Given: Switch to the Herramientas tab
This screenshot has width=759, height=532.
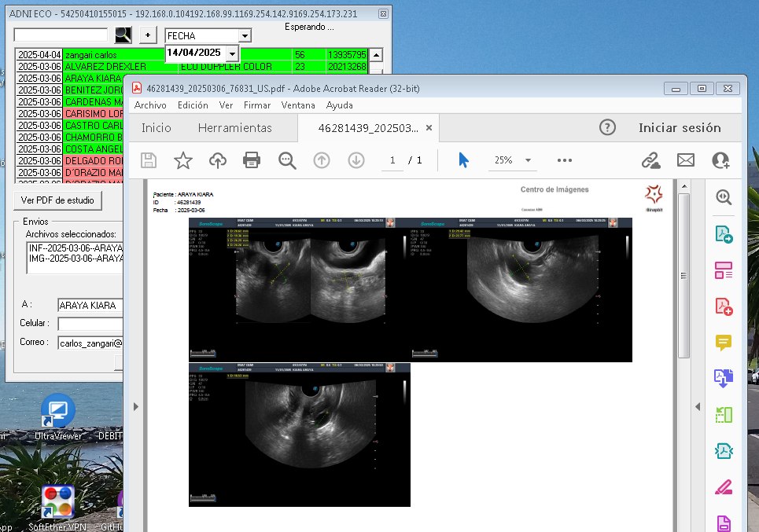Looking at the screenshot, I should click(x=234, y=127).
